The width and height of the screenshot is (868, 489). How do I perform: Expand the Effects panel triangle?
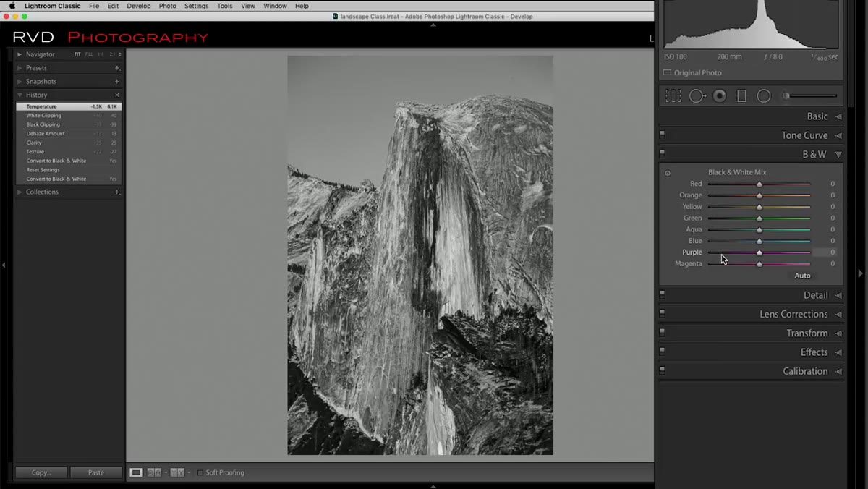838,352
